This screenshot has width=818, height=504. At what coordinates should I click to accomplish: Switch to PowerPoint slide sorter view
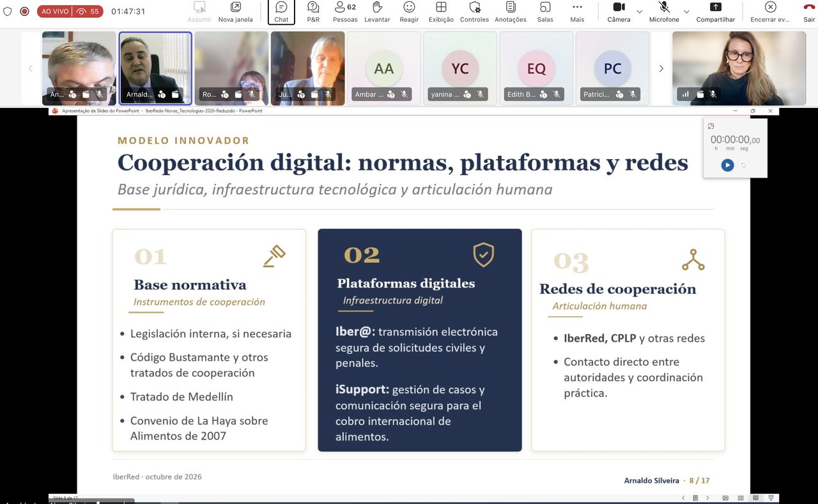[741, 498]
